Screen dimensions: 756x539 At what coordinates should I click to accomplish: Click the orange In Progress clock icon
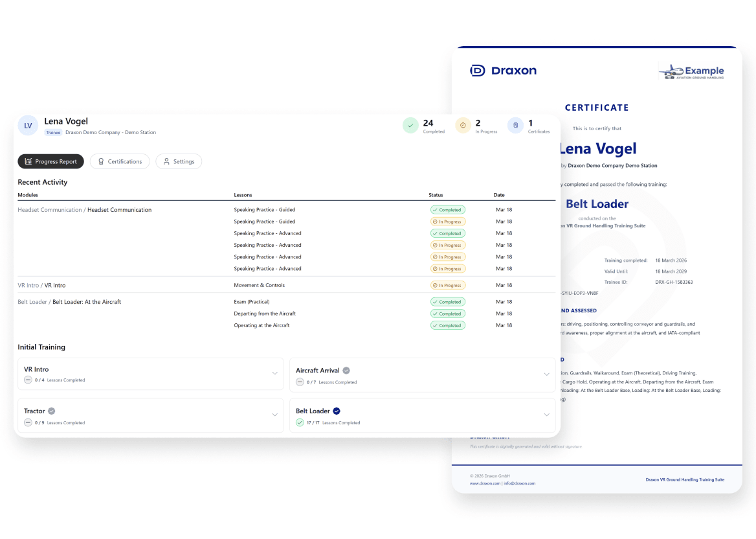(x=463, y=126)
